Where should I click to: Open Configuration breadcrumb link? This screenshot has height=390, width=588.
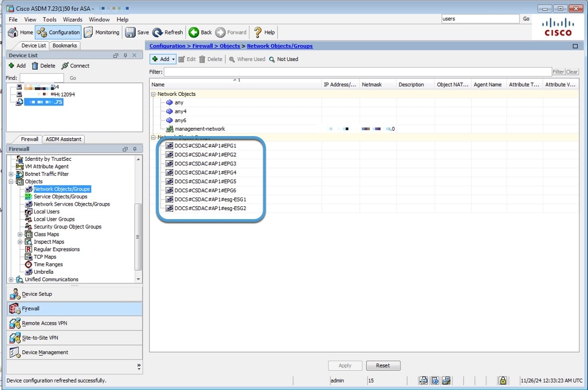pos(167,46)
